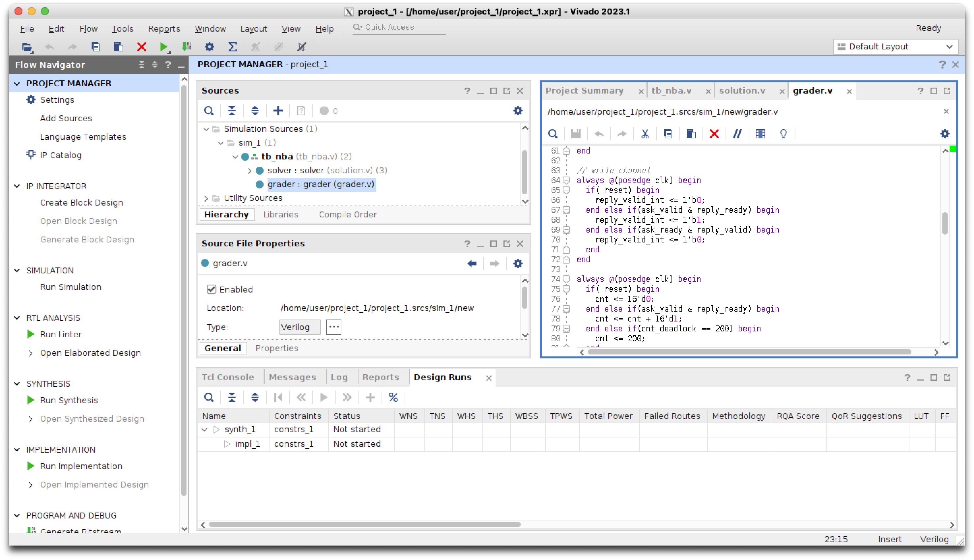Click the Add Sources plus icon in Sources panel
Viewport: 974px width, 560px height.
(278, 111)
